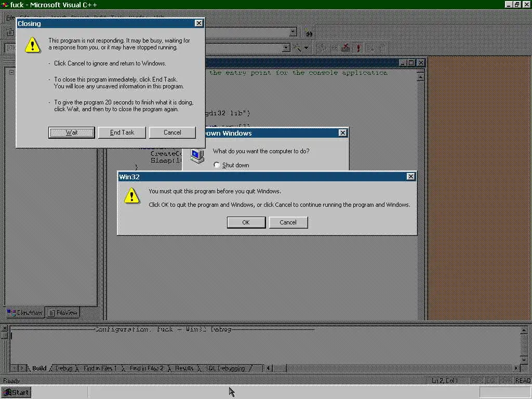Click the output tab scroll-right arrow
This screenshot has width=532, height=399.
(22, 368)
